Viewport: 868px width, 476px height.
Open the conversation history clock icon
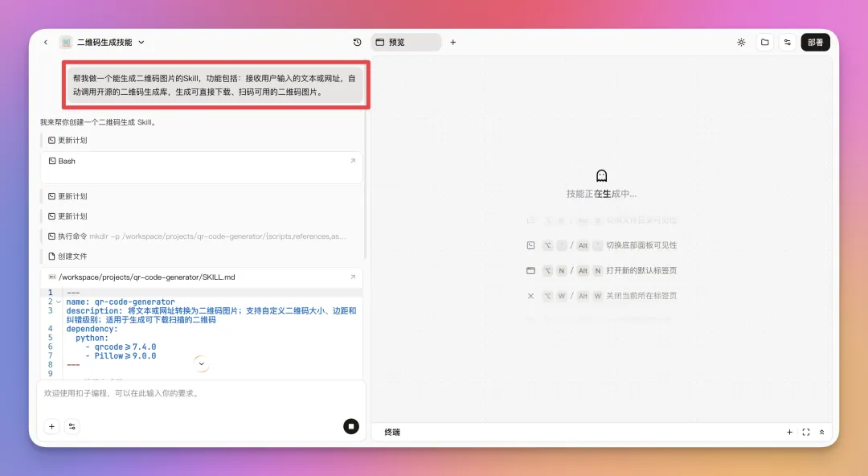pos(357,42)
